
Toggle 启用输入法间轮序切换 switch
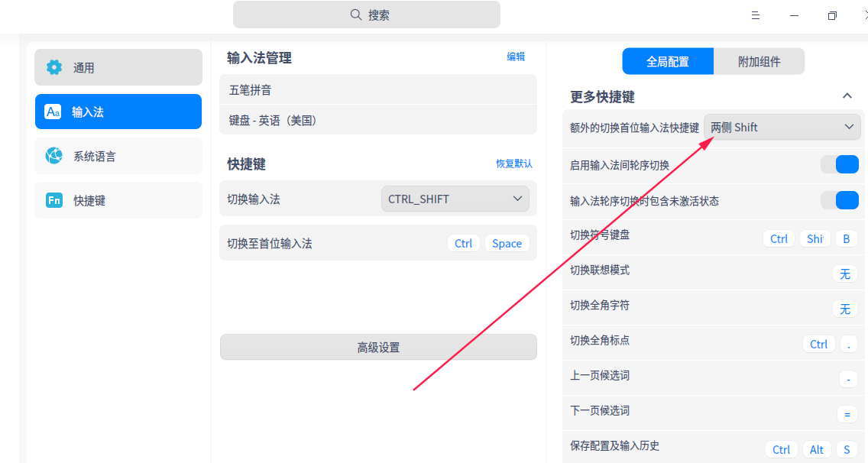click(840, 164)
